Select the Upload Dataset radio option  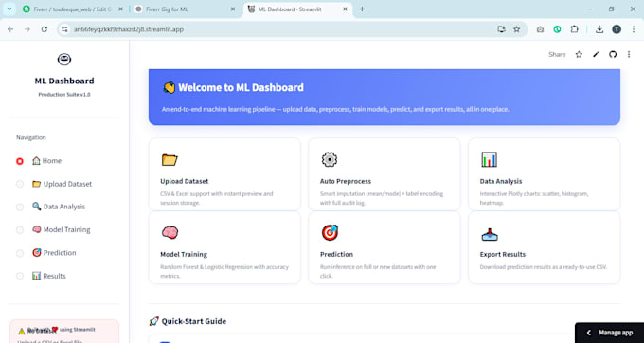pos(20,184)
